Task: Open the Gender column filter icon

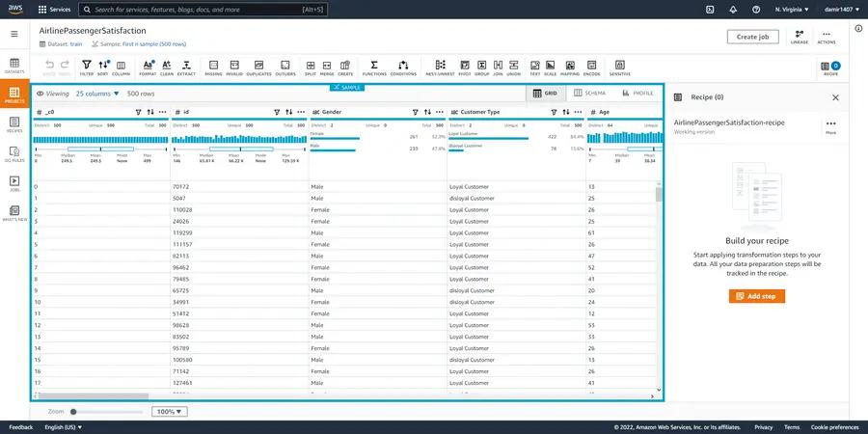Action: pos(415,112)
